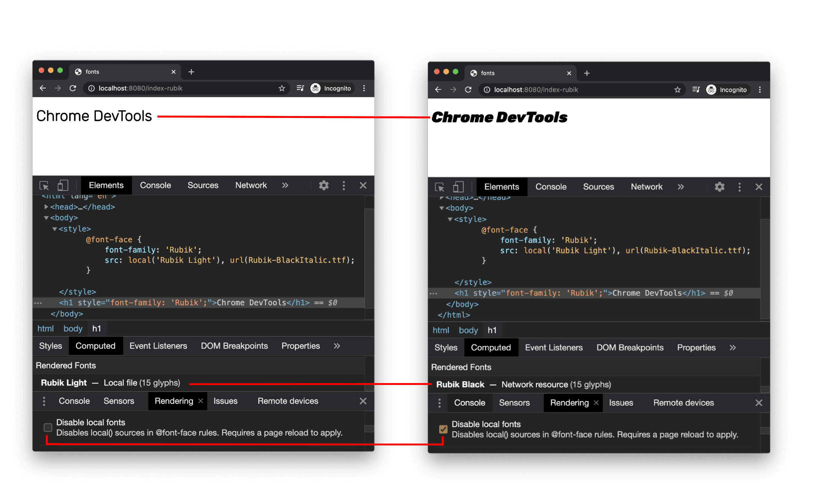Click the DevTools settings gear icon
The height and width of the screenshot is (504, 828).
pos(324,184)
